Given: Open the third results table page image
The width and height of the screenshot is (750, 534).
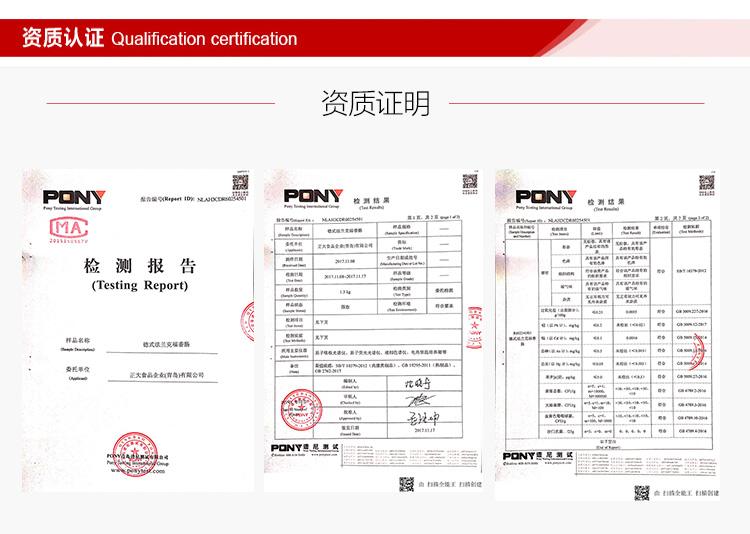Looking at the screenshot, I should (x=607, y=335).
